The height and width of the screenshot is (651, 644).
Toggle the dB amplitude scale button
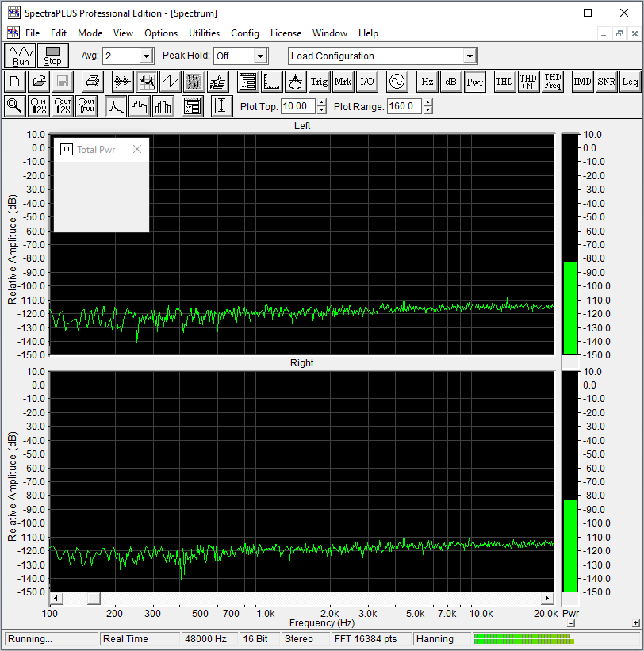click(450, 81)
